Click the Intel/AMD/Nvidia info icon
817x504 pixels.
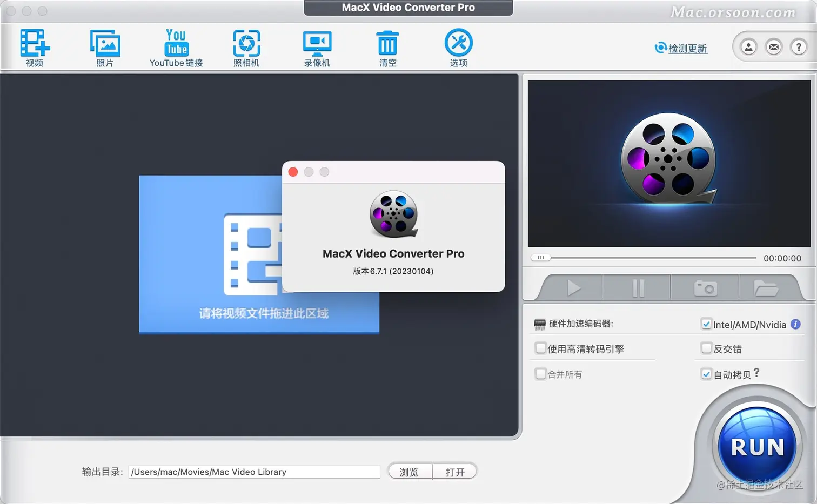pyautogui.click(x=795, y=324)
